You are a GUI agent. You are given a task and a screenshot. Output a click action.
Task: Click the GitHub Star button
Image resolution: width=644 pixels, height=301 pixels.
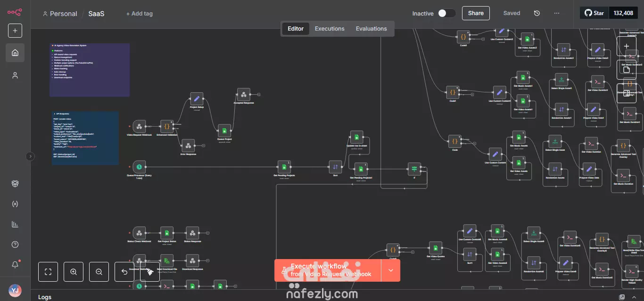594,13
